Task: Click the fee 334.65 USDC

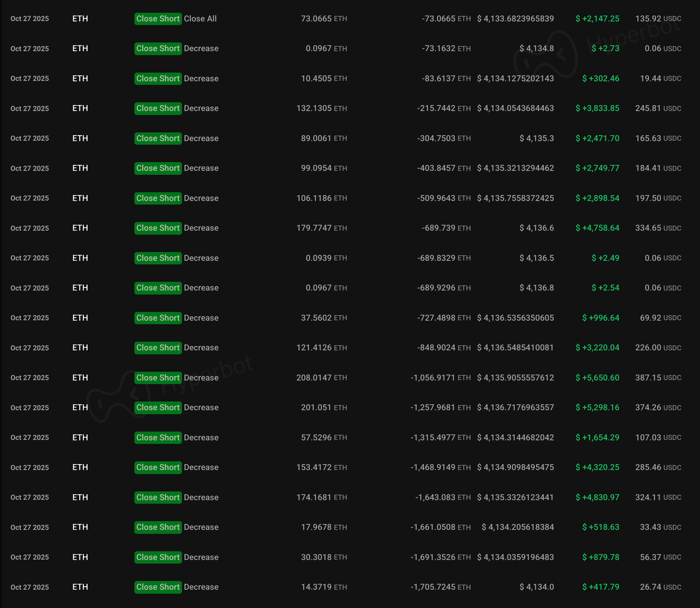Action: pos(658,228)
